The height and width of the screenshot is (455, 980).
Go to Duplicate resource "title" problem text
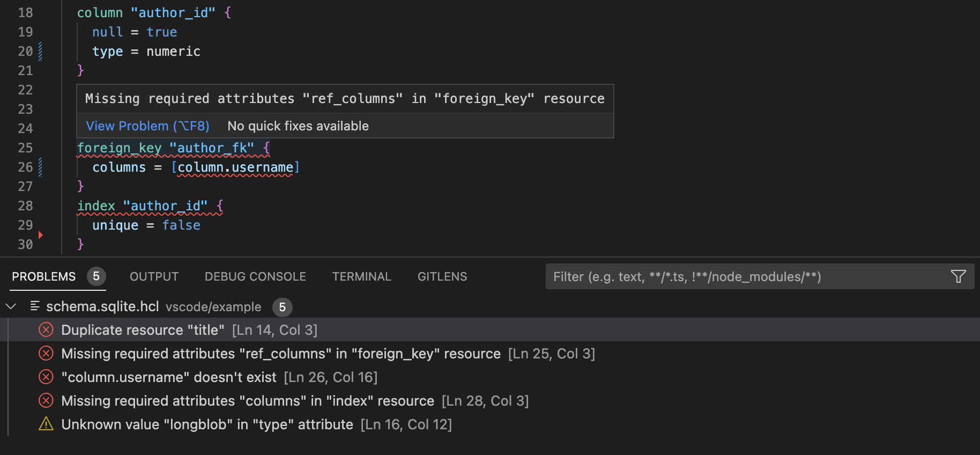(x=143, y=330)
